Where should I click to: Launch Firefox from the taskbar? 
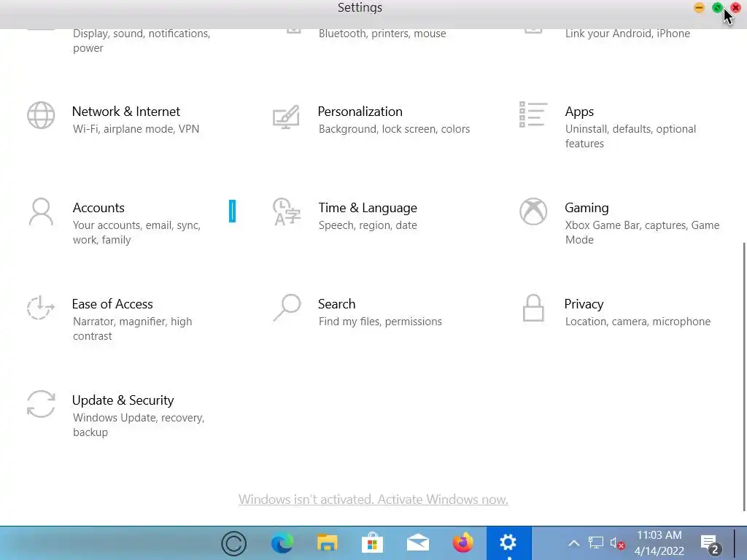tap(463, 543)
